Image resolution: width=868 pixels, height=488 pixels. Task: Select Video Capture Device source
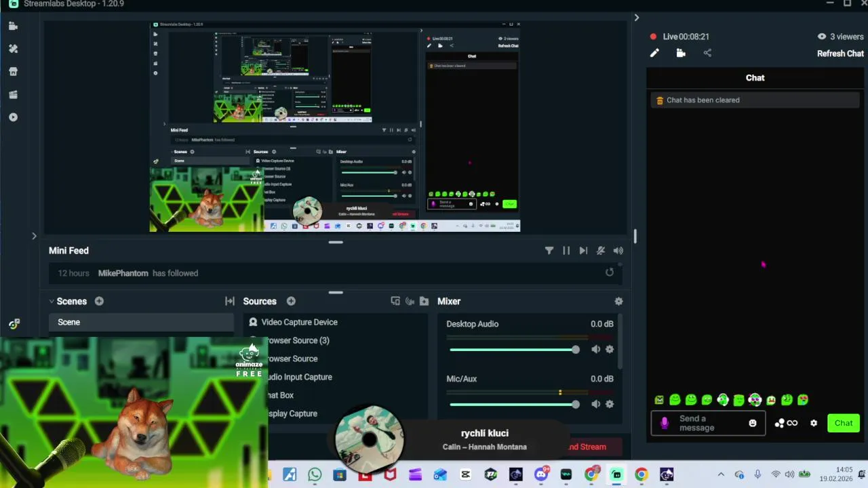pos(335,322)
